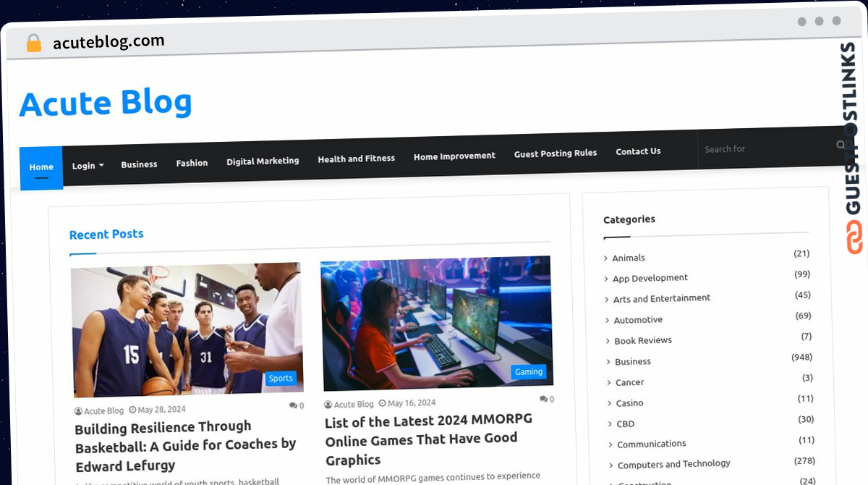Click chevron beside Automotive category
Screen dimensions: 868x485
(x=608, y=320)
